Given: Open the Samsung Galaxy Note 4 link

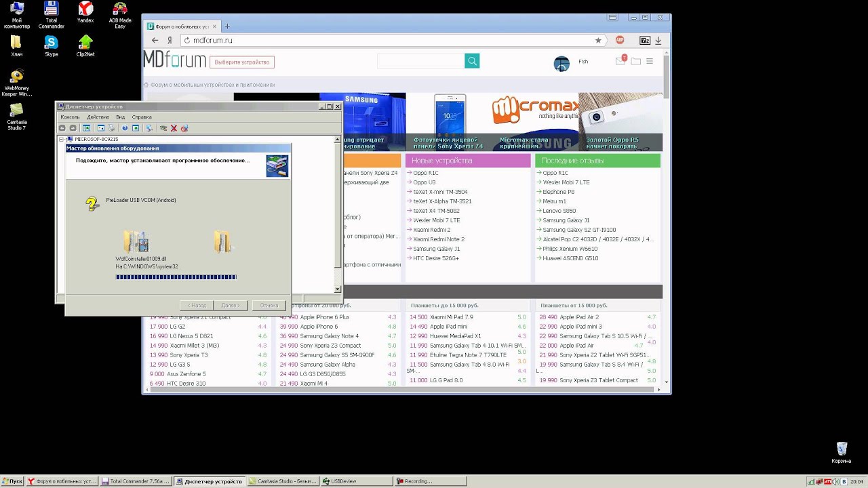Looking at the screenshot, I should [x=329, y=336].
